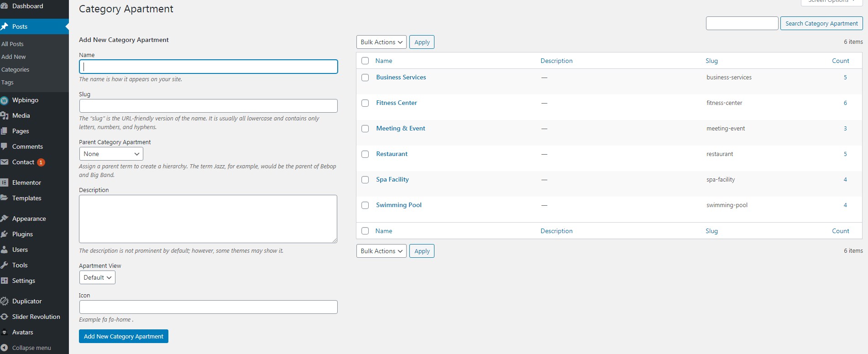Image resolution: width=868 pixels, height=354 pixels.
Task: Click the Pages icon in sidebar
Action: pos(4,131)
